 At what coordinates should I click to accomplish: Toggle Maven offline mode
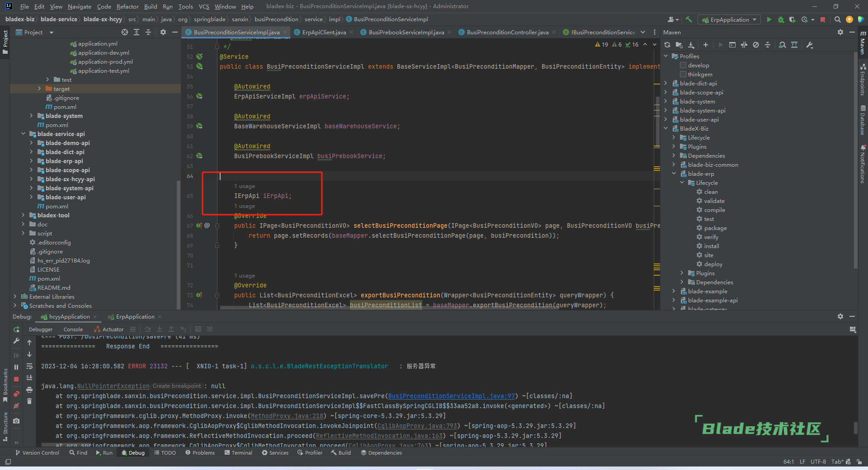[744, 45]
